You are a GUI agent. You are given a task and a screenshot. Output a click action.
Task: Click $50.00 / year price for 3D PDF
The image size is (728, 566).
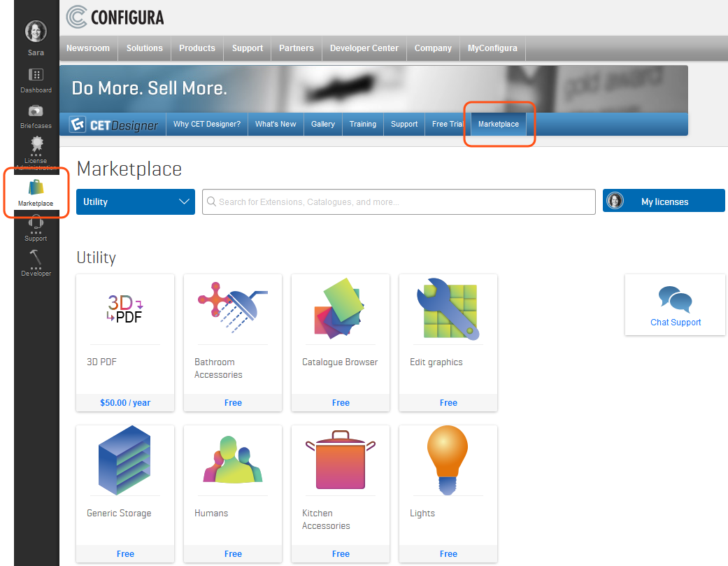click(125, 402)
